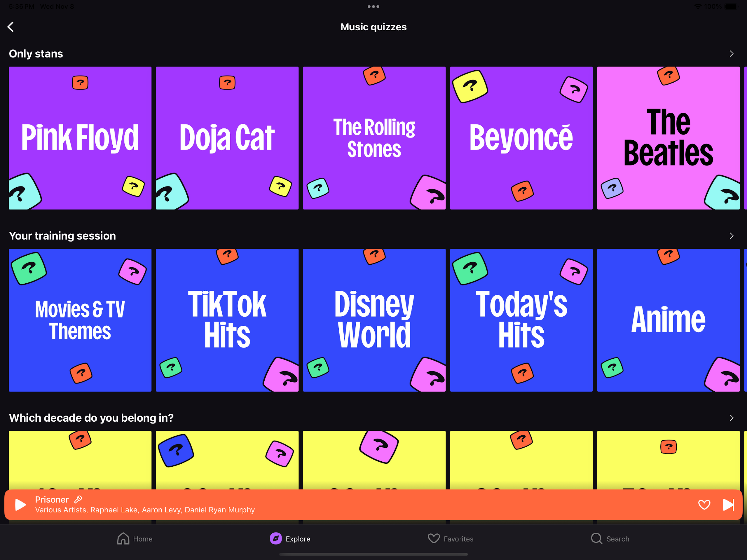747x560 pixels.
Task: Expand the Only stans section chevron
Action: [x=731, y=54]
